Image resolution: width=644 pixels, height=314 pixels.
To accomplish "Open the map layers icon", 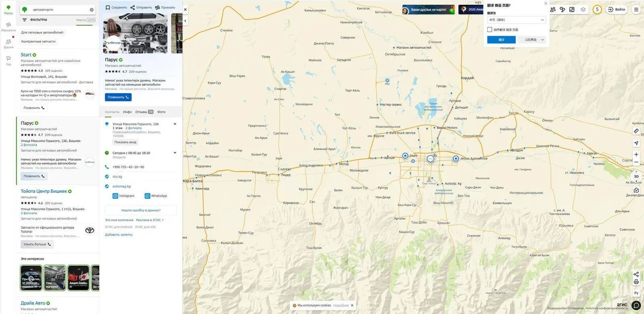I will (583, 9).
